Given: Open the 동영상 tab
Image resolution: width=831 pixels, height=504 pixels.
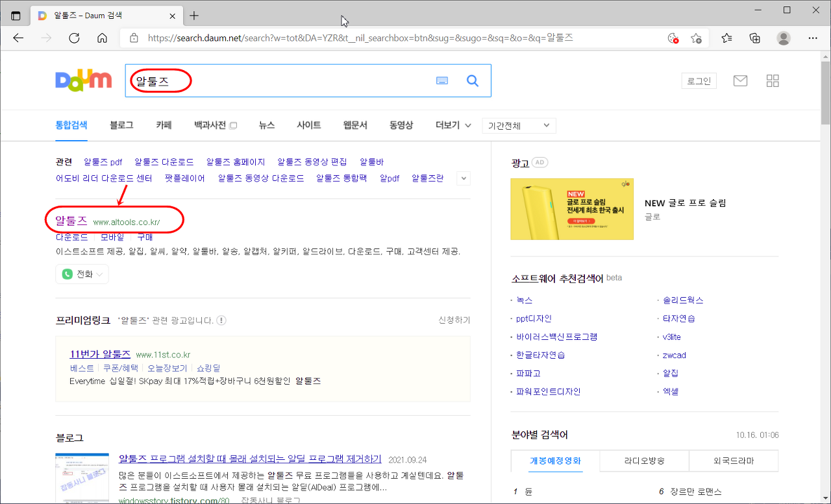Looking at the screenshot, I should point(401,125).
